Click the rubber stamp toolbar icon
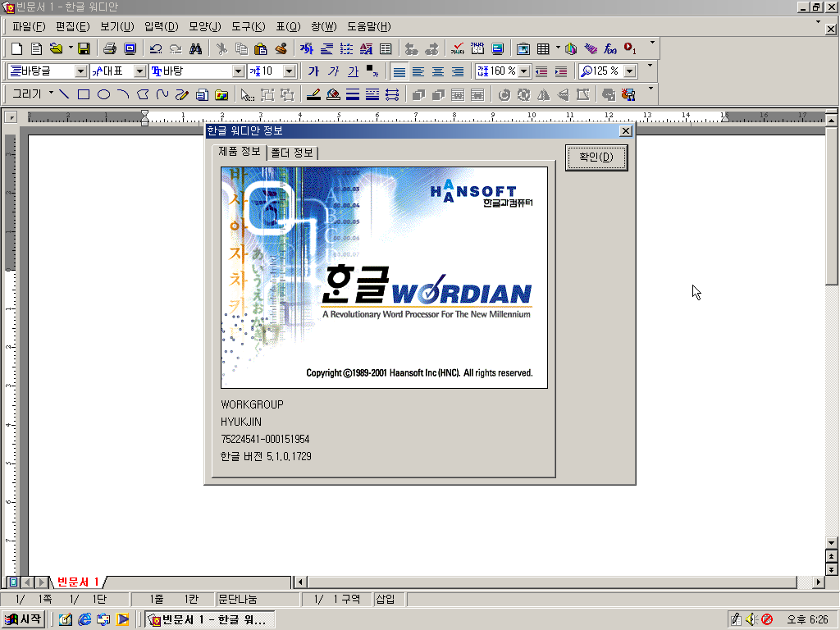This screenshot has height=630, width=840. tap(281, 48)
